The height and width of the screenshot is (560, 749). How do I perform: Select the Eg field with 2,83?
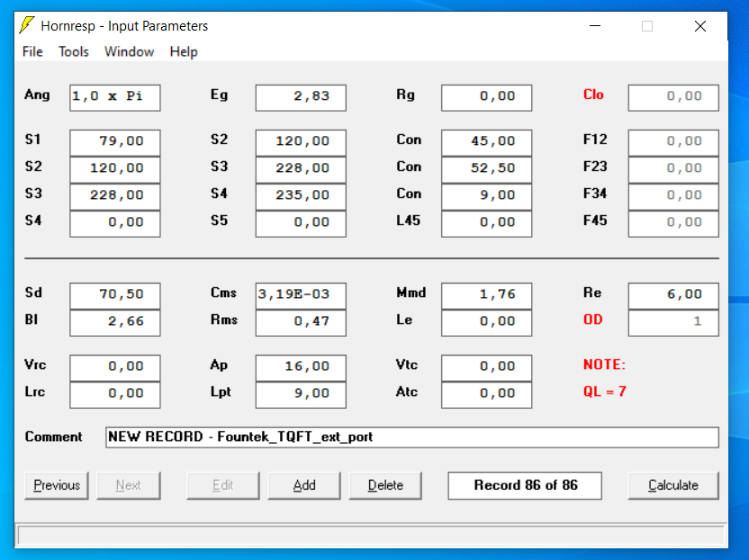(x=301, y=98)
